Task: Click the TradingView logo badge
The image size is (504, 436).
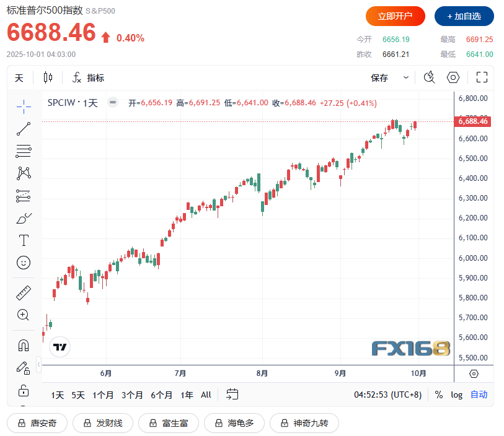Action: coord(60,347)
